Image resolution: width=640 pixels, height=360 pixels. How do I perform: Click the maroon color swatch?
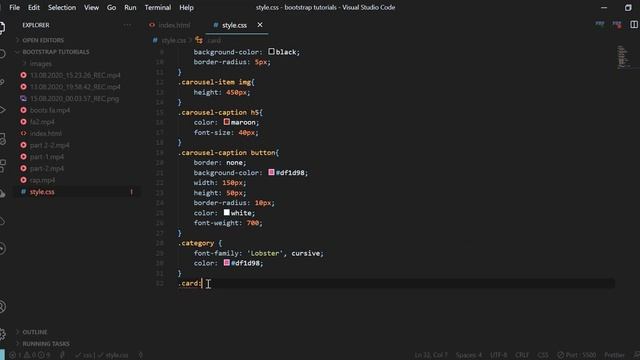click(227, 122)
